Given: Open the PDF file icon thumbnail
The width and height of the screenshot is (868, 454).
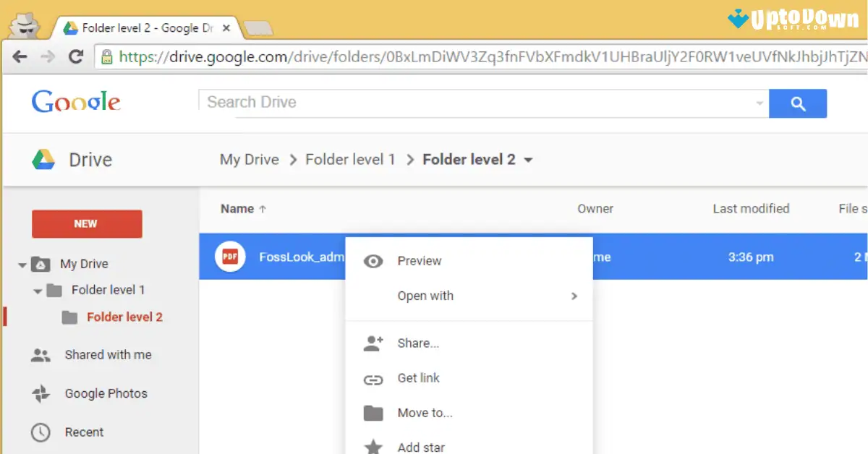Looking at the screenshot, I should pos(230,257).
